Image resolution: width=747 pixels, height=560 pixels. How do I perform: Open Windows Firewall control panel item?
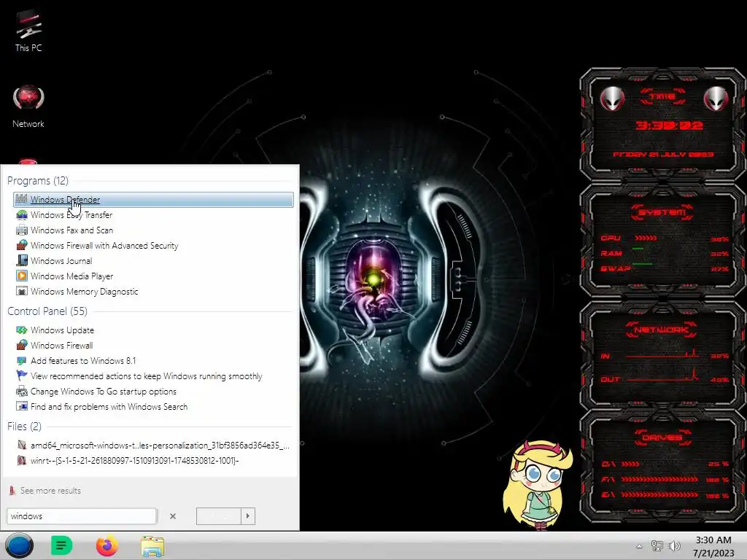153,345
